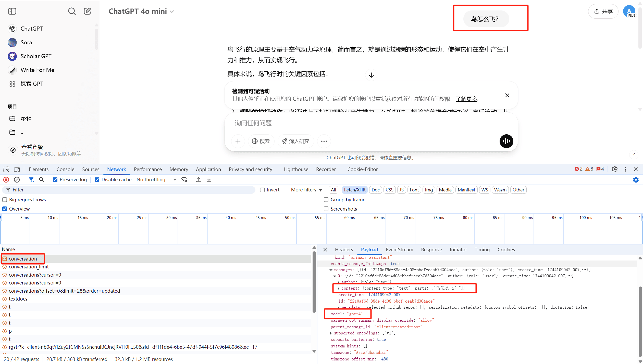Collapse the messages payload node
643x364 pixels.
(331, 270)
